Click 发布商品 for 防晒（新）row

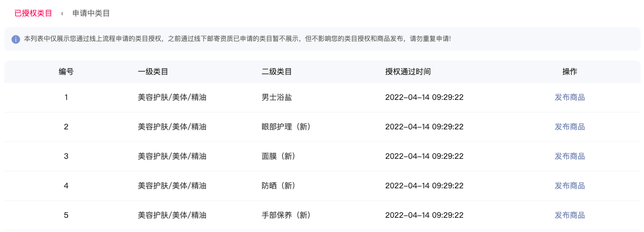point(570,186)
